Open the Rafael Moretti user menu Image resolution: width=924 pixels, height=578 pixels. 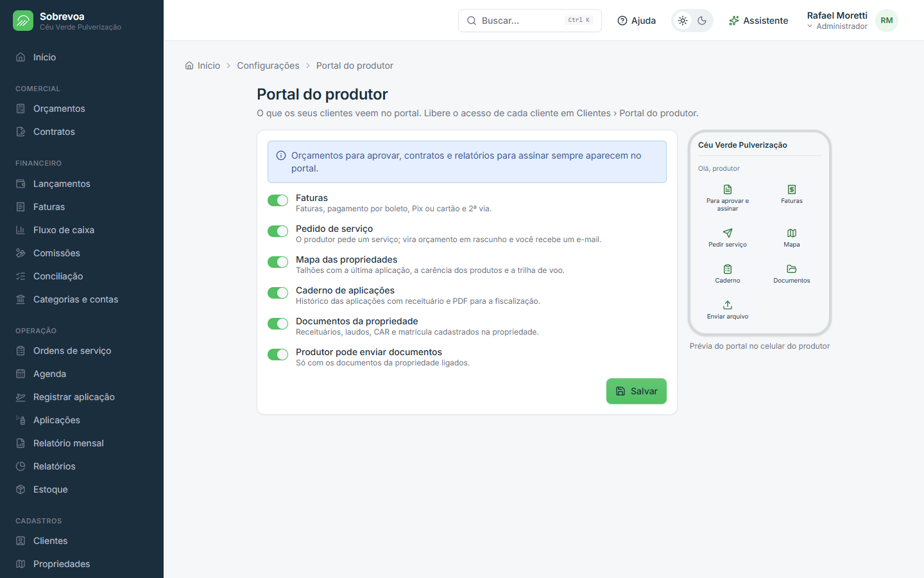852,21
